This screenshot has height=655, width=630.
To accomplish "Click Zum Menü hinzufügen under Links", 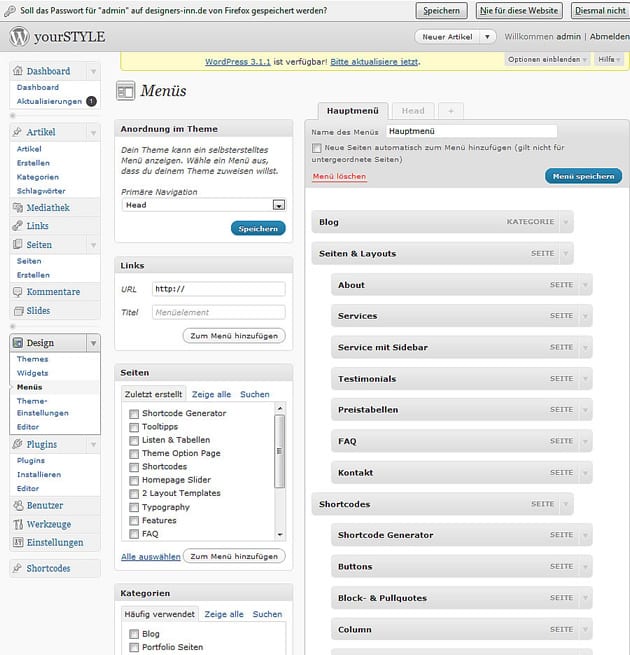I will pyautogui.click(x=234, y=336).
